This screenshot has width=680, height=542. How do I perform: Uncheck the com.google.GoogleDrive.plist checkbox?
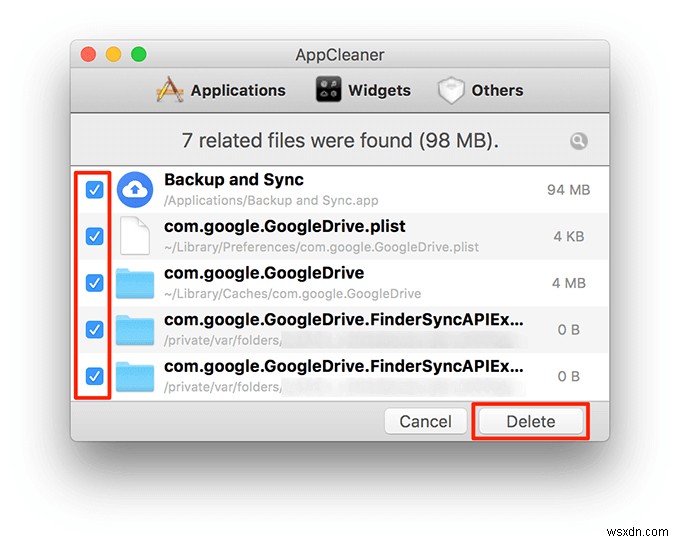tap(94, 236)
